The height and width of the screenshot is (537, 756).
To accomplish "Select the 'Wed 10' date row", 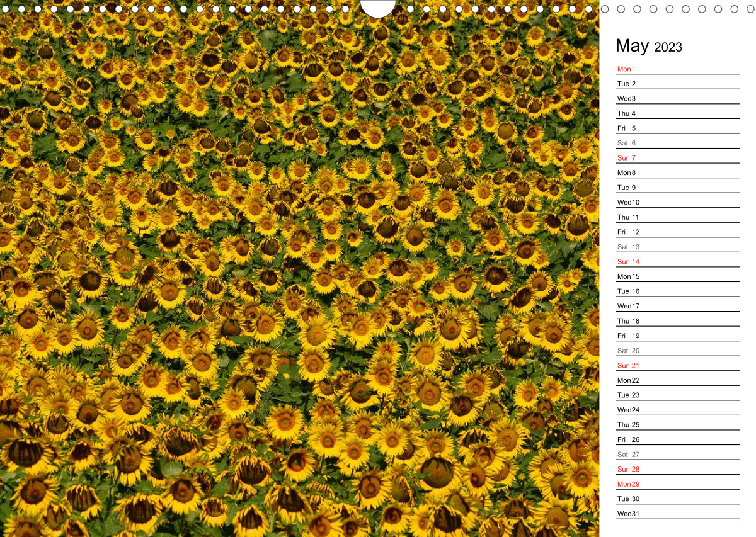I will pos(677,201).
